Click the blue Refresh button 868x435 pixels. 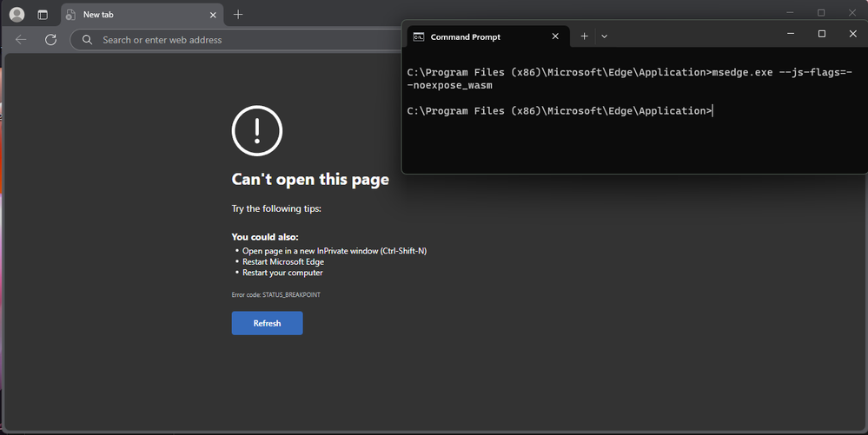point(267,323)
